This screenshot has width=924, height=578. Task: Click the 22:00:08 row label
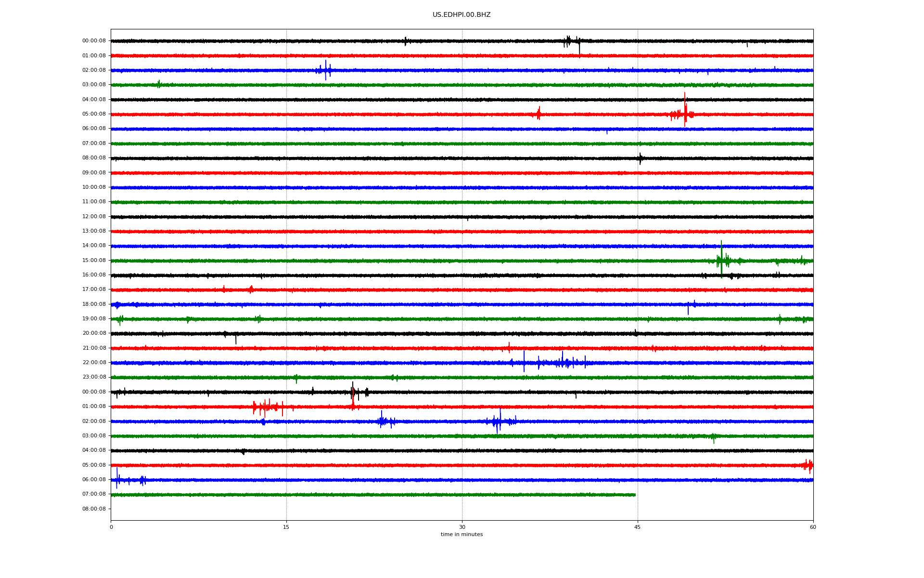[94, 363]
